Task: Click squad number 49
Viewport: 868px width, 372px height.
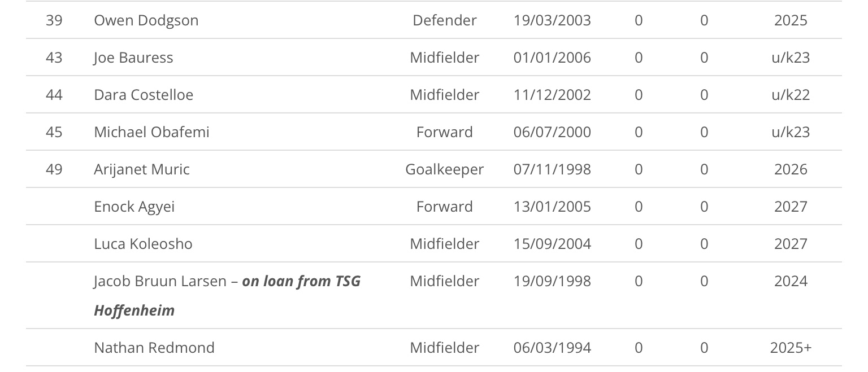Action: point(54,169)
